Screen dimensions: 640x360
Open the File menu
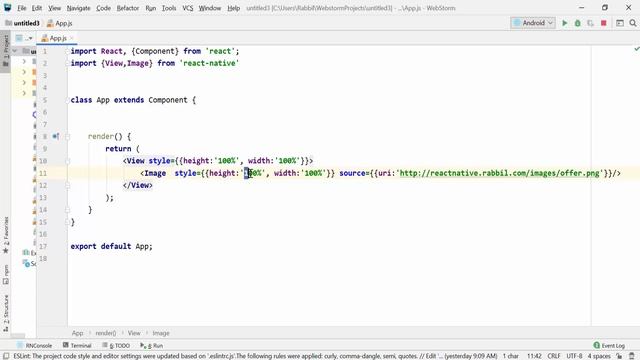22,8
